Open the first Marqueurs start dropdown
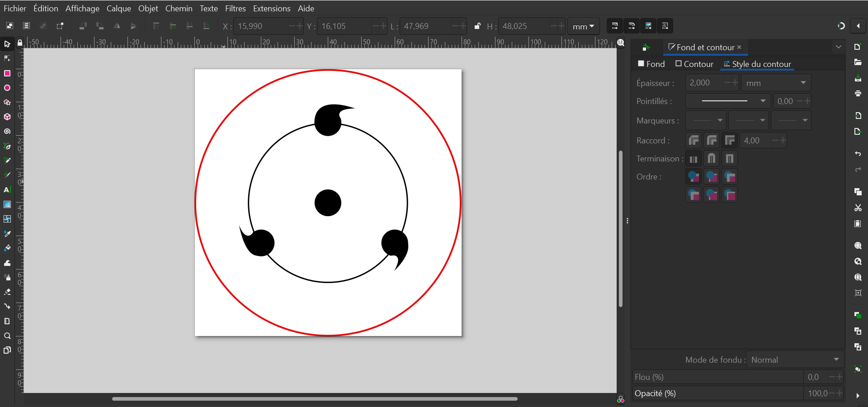The height and width of the screenshot is (407, 868). [706, 120]
